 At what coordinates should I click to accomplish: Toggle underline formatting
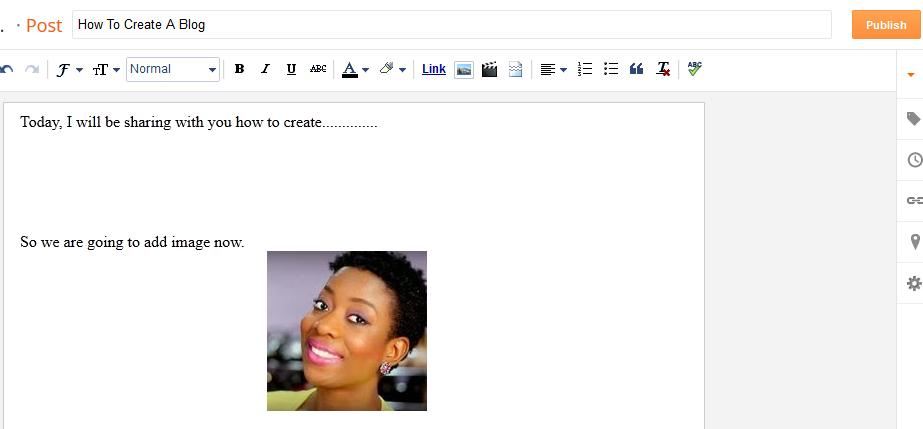[x=291, y=69]
